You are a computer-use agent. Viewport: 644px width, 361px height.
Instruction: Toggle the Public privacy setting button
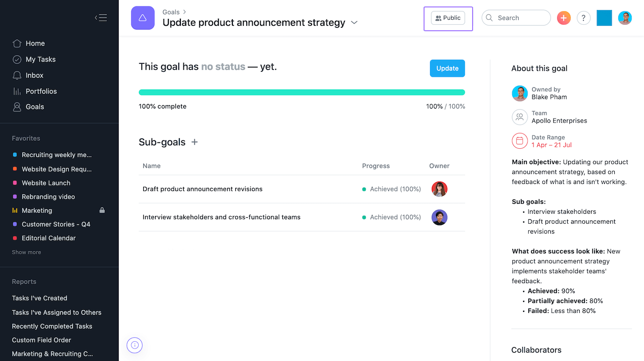pos(448,18)
